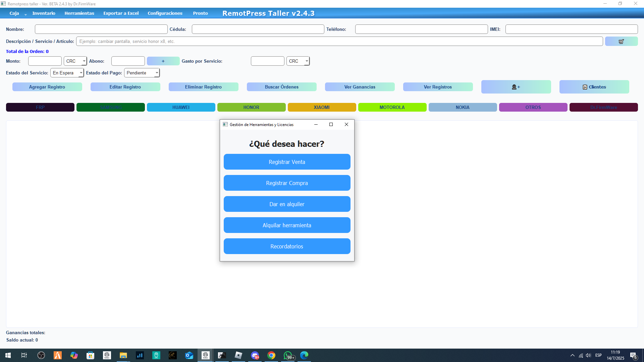
Task: Expand the Monto currency CRC dropdown
Action: [x=84, y=61]
